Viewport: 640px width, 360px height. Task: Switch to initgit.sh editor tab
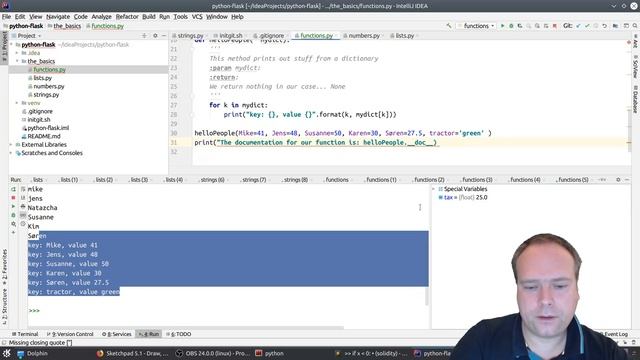click(231, 36)
